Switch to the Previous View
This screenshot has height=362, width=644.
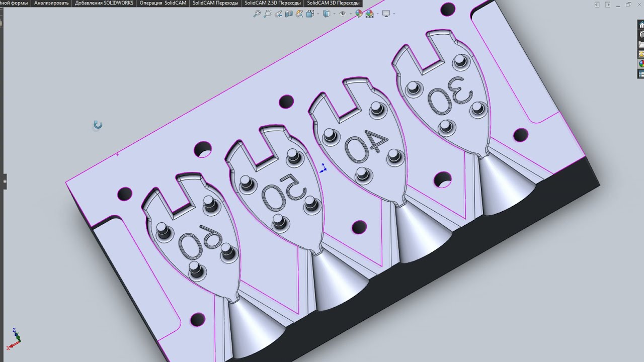(278, 14)
